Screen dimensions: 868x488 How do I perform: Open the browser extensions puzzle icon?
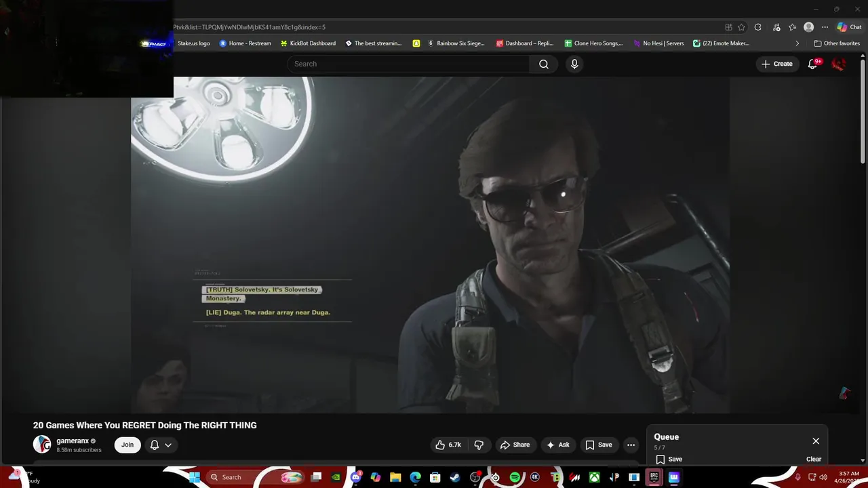(x=757, y=27)
